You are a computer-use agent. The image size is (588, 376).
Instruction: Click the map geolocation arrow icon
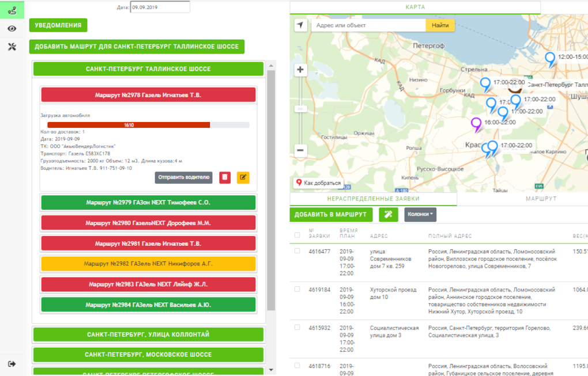coord(300,25)
